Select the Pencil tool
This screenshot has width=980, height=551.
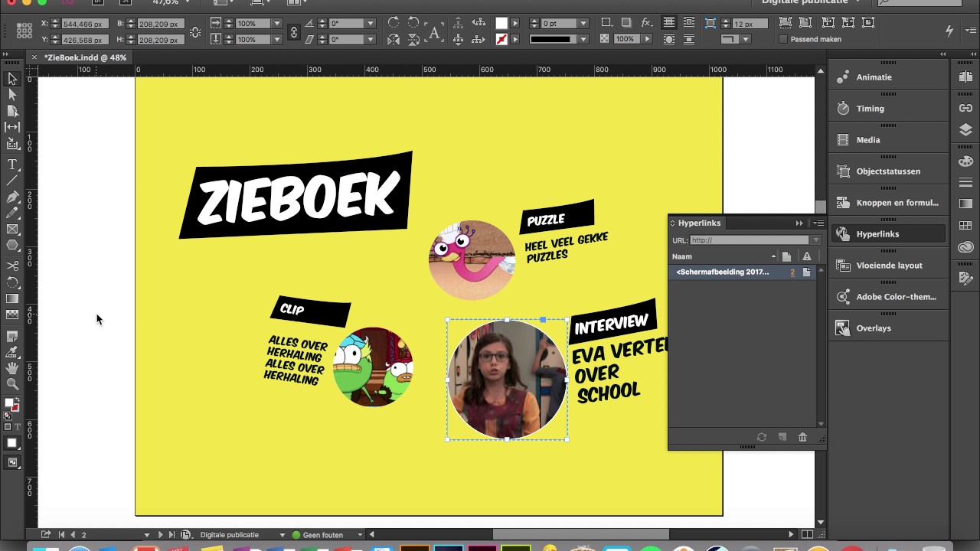[x=12, y=214]
